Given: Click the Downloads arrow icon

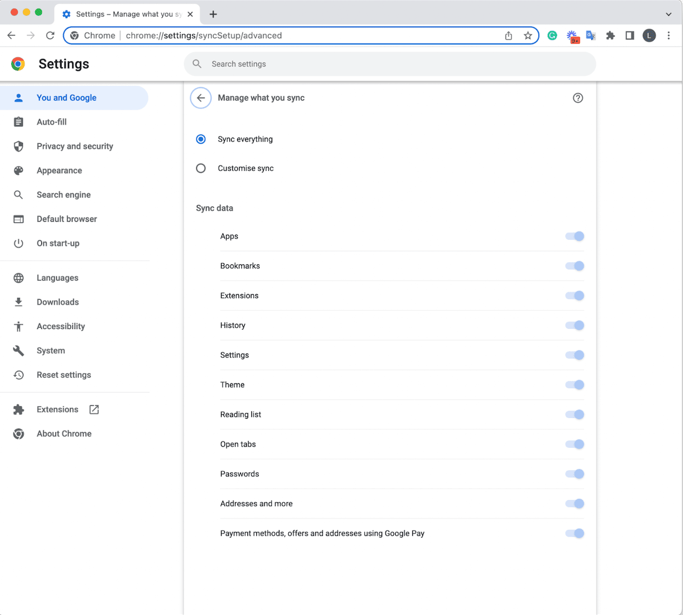Looking at the screenshot, I should pos(18,302).
